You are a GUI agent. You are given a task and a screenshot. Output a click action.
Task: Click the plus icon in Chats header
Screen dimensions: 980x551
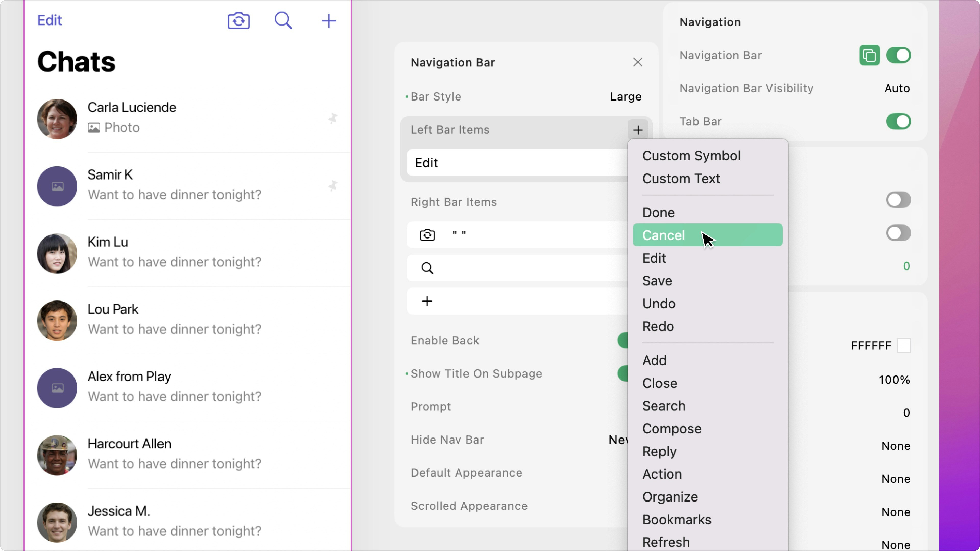pos(329,20)
